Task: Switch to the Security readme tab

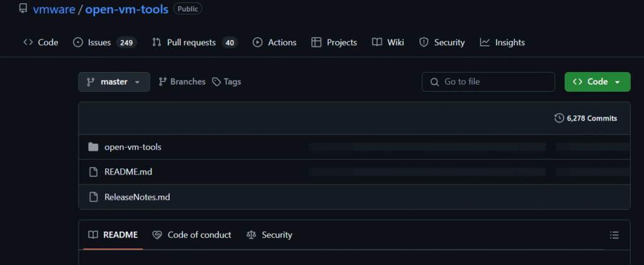Action: click(x=269, y=235)
